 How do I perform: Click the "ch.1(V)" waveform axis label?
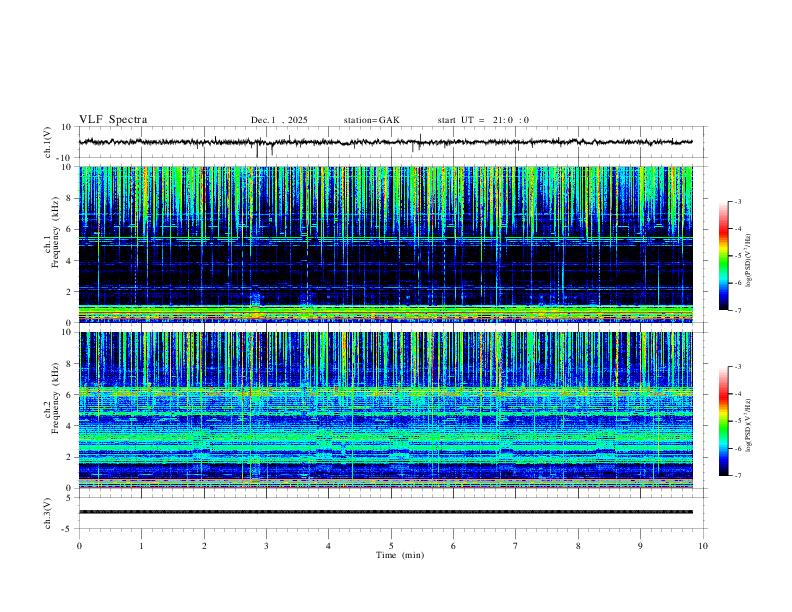pyautogui.click(x=48, y=142)
